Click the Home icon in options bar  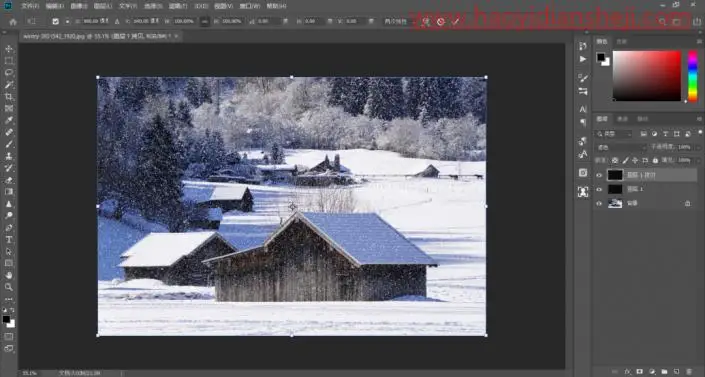click(13, 22)
